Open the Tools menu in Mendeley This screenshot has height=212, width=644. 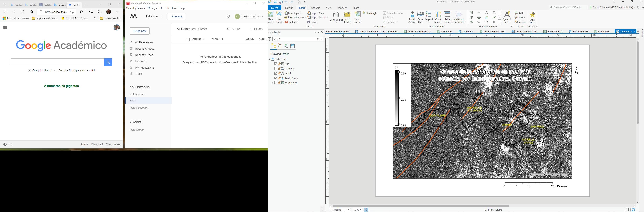(174, 8)
